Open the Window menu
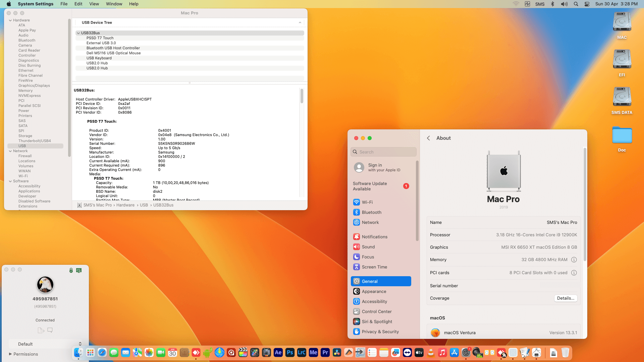This screenshot has width=644, height=362. pos(114,4)
